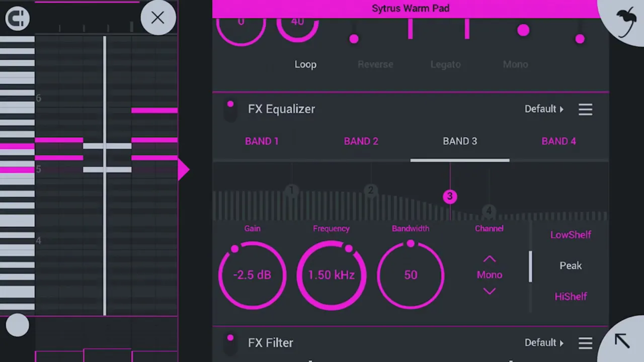Open FX Equalizer Default preset dropdown

click(544, 109)
